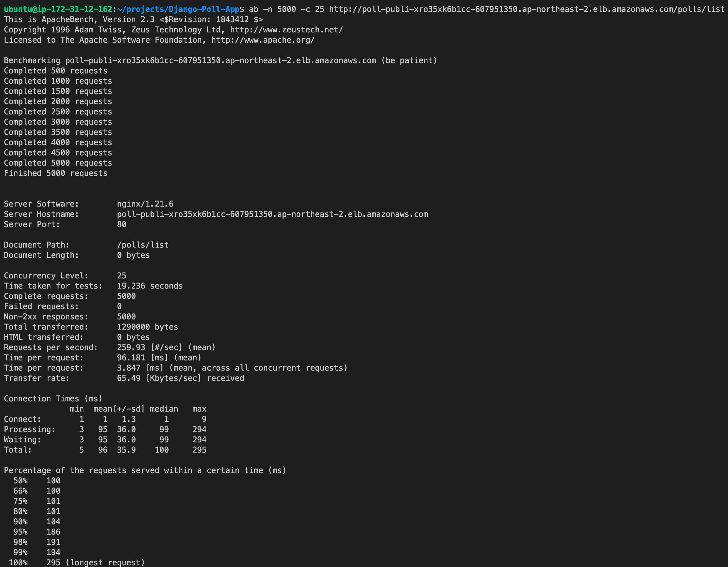The image size is (728, 567).
Task: Click the 19.236 seconds time value
Action: click(149, 286)
